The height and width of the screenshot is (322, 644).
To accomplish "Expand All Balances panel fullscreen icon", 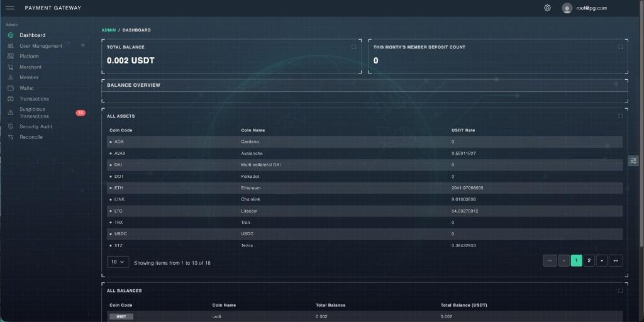I will (620, 291).
